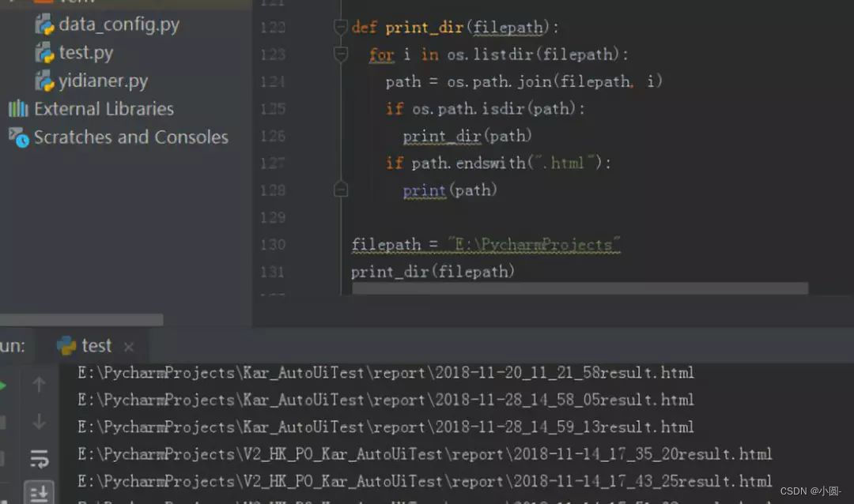Viewport: 854px width, 504px height.
Task: Click the External Libraries bar-chart icon
Action: coord(18,108)
